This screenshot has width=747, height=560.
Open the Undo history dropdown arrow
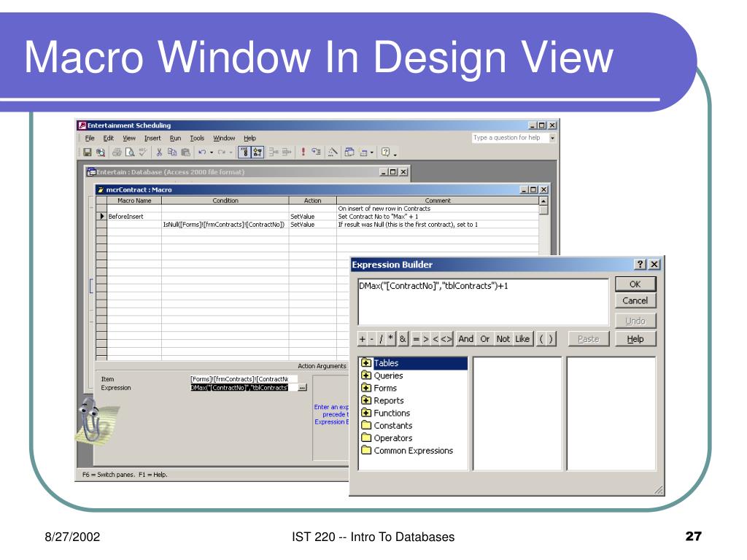(x=212, y=153)
